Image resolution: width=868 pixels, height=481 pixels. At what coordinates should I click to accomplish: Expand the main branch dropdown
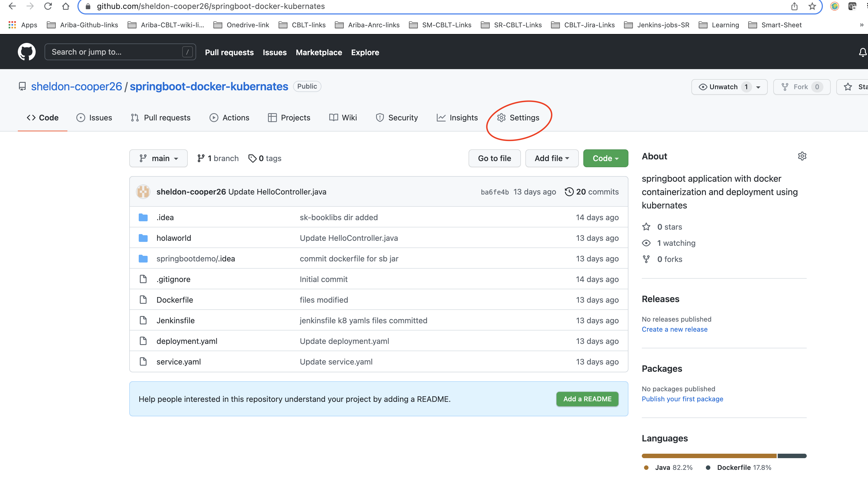pos(159,158)
